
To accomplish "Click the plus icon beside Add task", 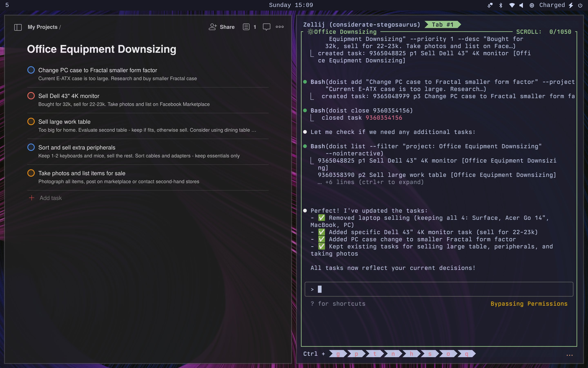I will click(x=32, y=198).
